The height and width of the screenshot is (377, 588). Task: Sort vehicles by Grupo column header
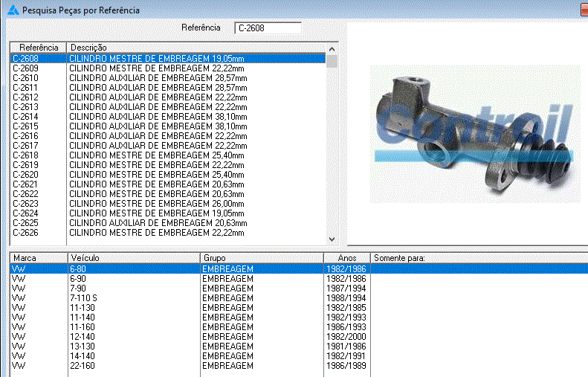[262, 258]
